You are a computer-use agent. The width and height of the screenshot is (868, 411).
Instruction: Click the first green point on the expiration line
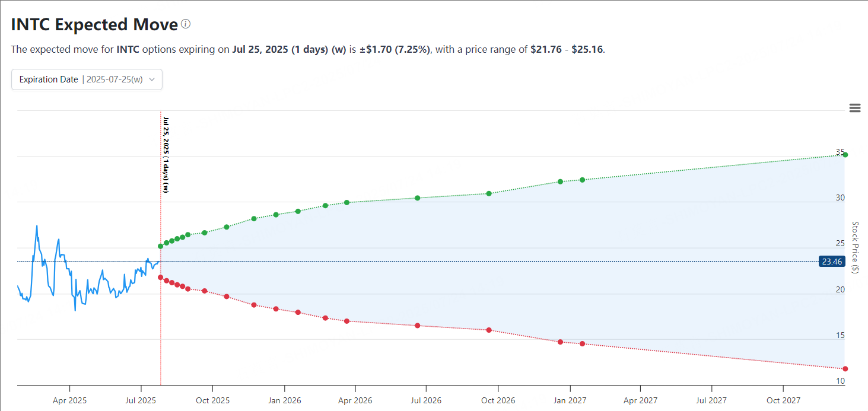tap(160, 246)
